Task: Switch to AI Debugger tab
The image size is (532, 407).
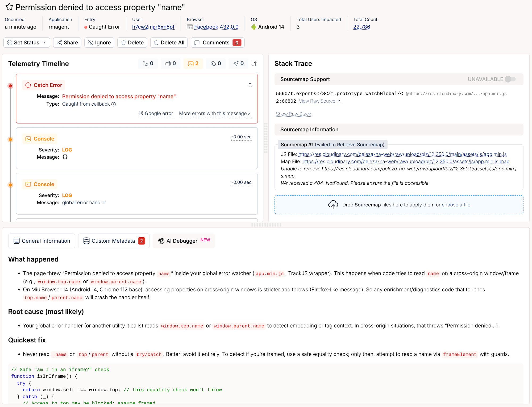Action: (x=184, y=241)
